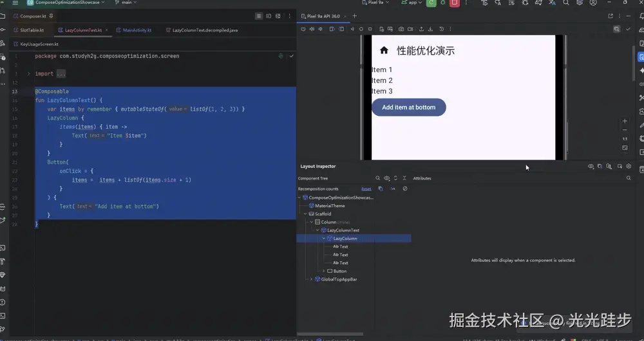The height and width of the screenshot is (341, 644).
Task: Click home icon in the app preview
Action: click(384, 50)
